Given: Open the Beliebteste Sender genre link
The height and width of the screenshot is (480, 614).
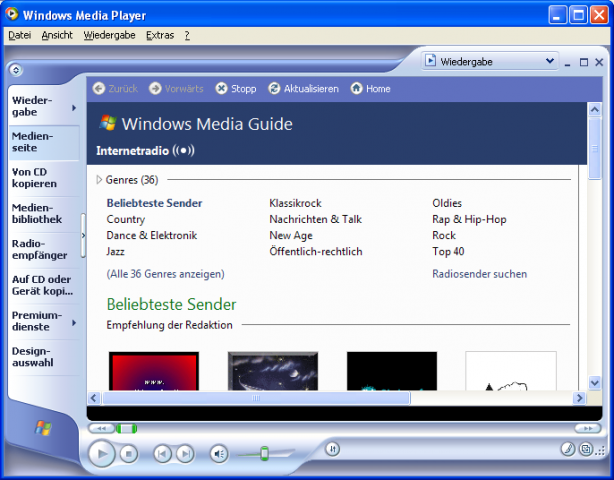Looking at the screenshot, I should pyautogui.click(x=154, y=203).
